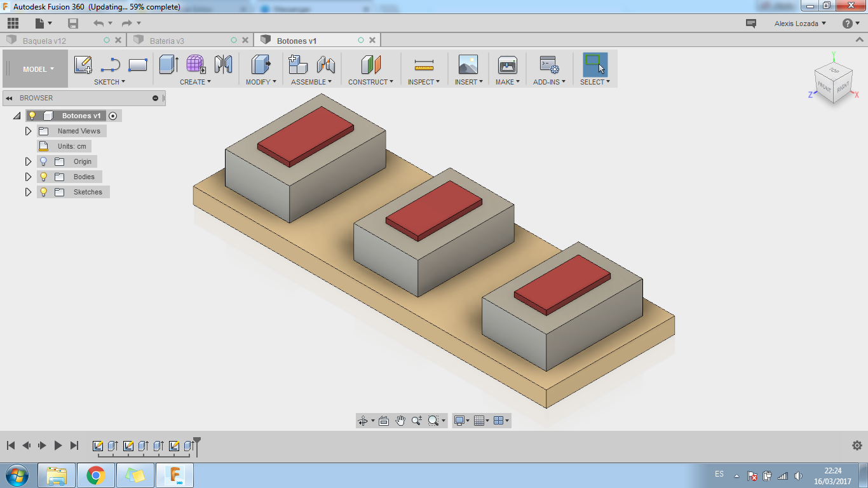Redo the last undone action
The width and height of the screenshot is (868, 488).
tap(127, 24)
